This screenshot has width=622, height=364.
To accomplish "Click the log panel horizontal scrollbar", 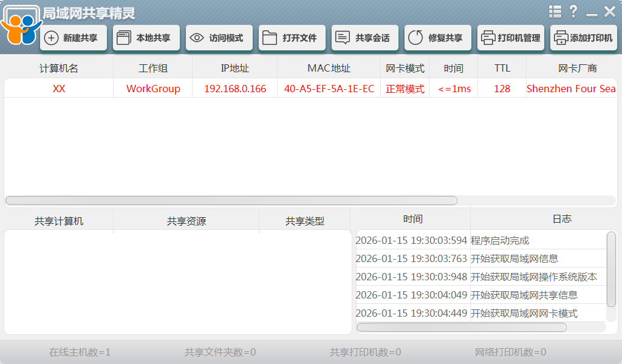I will (x=462, y=328).
